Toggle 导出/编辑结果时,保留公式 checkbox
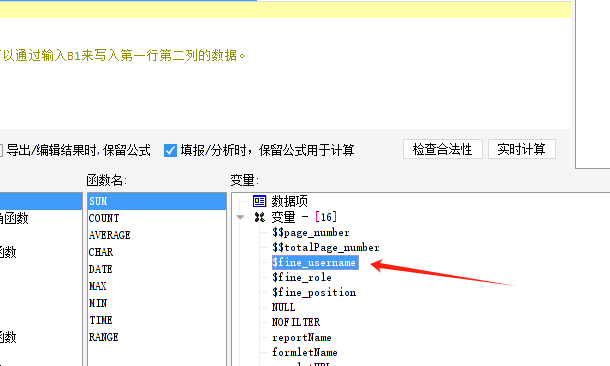 1,150
